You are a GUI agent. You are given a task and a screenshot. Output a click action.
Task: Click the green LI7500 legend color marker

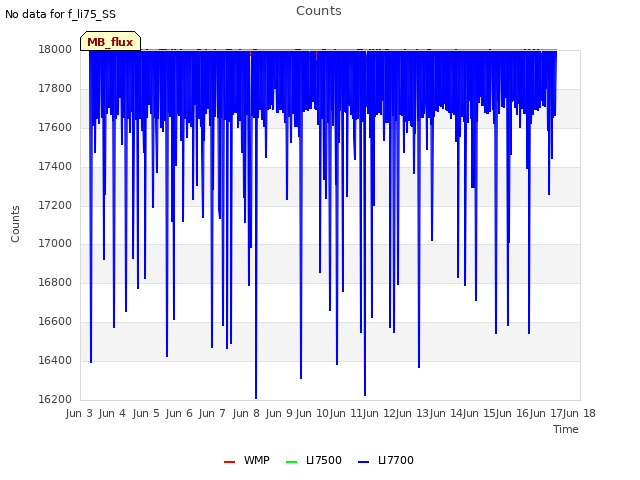(291, 462)
